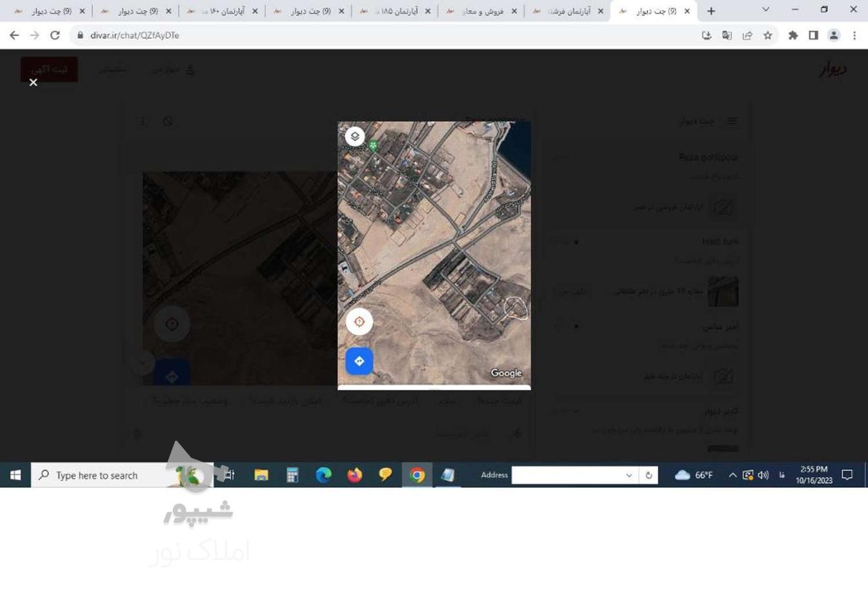
Task: Open Firefox from the taskbar
Action: 354,475
